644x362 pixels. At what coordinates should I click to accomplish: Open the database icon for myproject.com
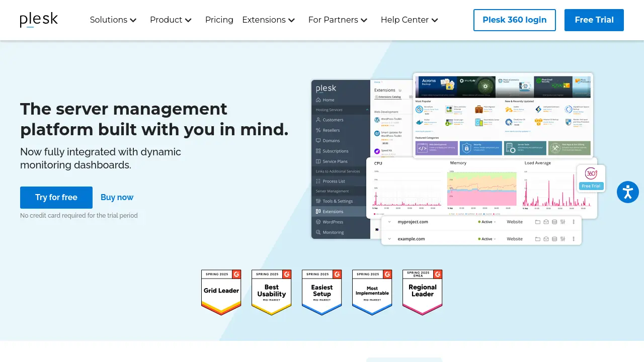(x=554, y=222)
